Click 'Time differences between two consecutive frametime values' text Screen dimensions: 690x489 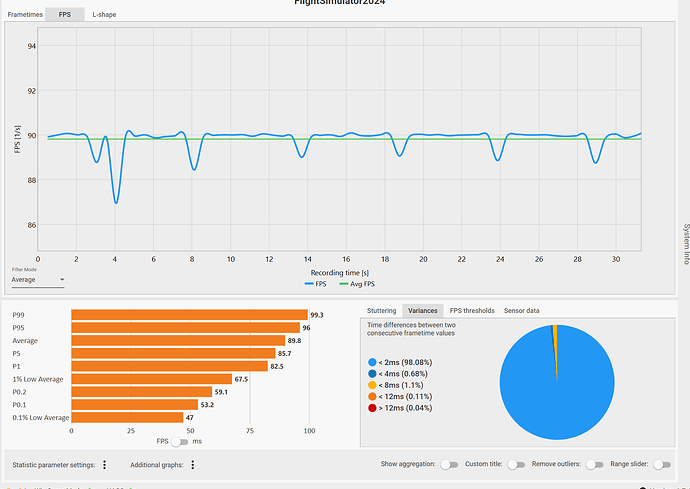[x=411, y=329]
